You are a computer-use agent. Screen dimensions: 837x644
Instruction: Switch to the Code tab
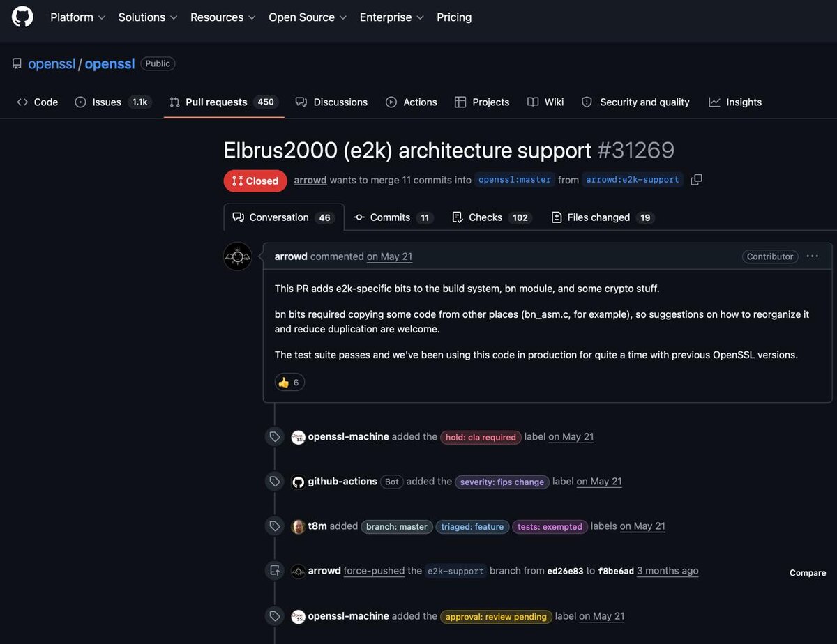click(38, 102)
